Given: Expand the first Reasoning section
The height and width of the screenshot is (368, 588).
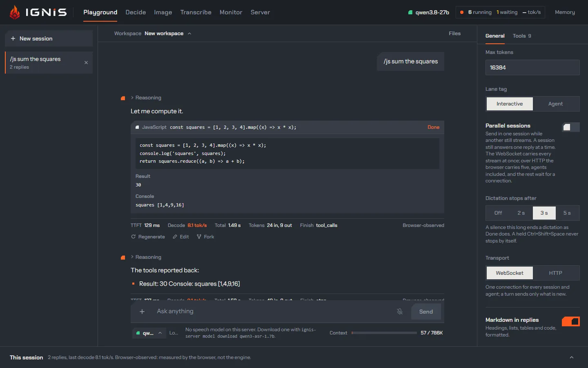Looking at the screenshot, I should click(146, 98).
